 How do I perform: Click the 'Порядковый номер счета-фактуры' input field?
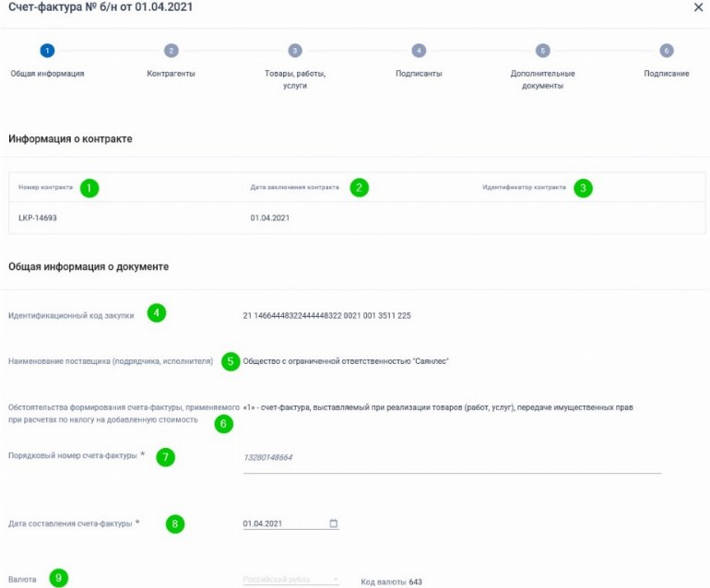click(452, 458)
